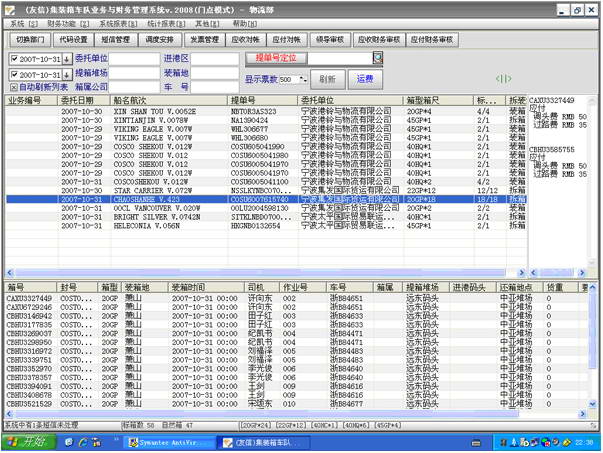Click the 调度安排 toolbar button
Viewport: 603px width, 453px height.
159,40
